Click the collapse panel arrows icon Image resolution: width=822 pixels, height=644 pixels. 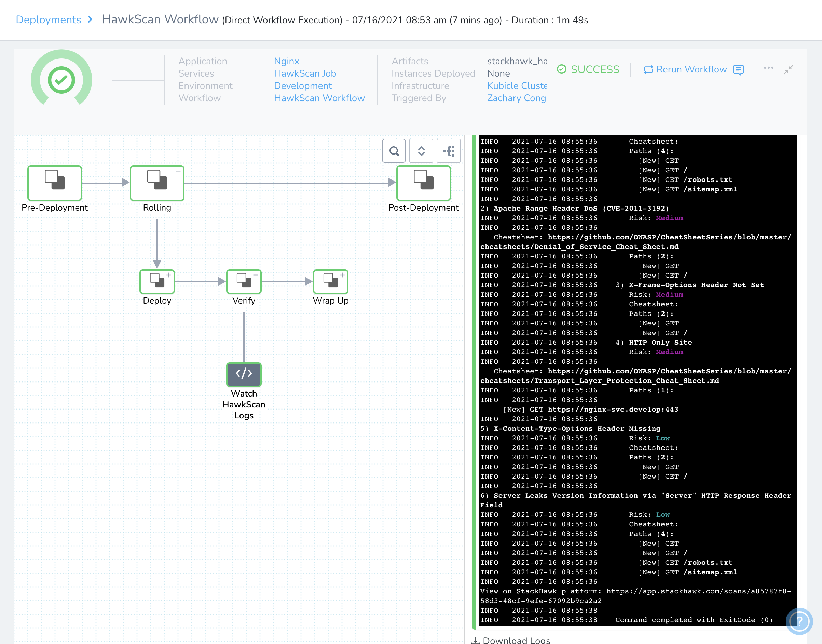[789, 70]
